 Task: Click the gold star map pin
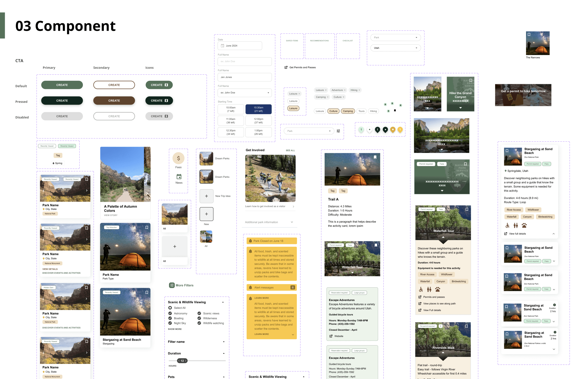[x=393, y=129]
